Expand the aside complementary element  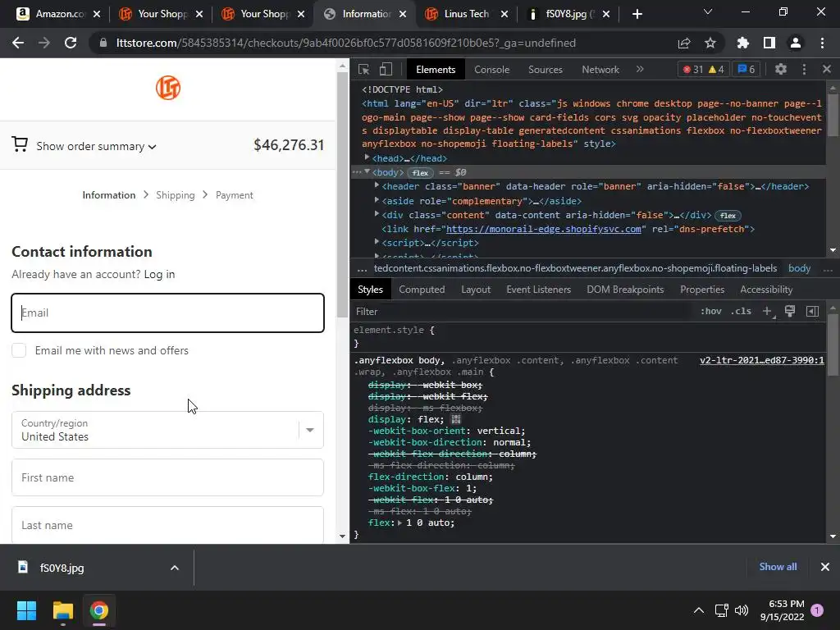click(377, 200)
